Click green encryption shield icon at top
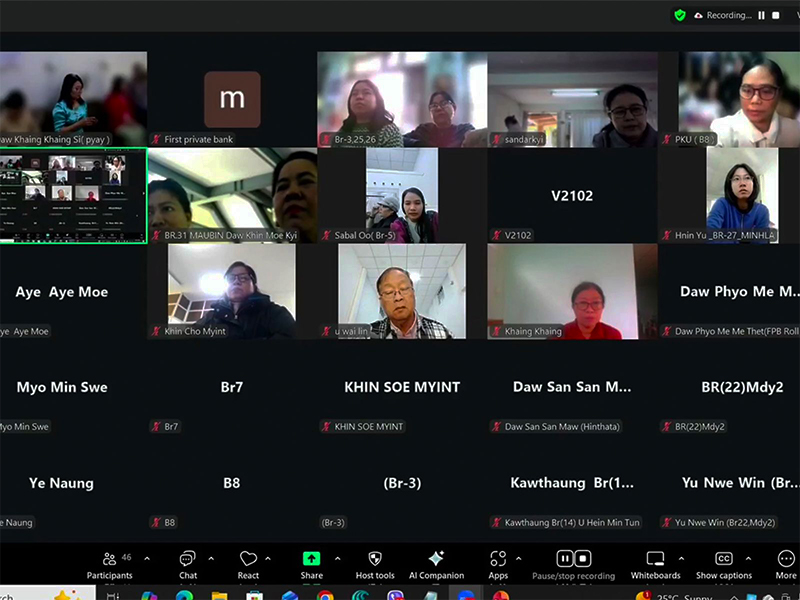 [x=680, y=15]
